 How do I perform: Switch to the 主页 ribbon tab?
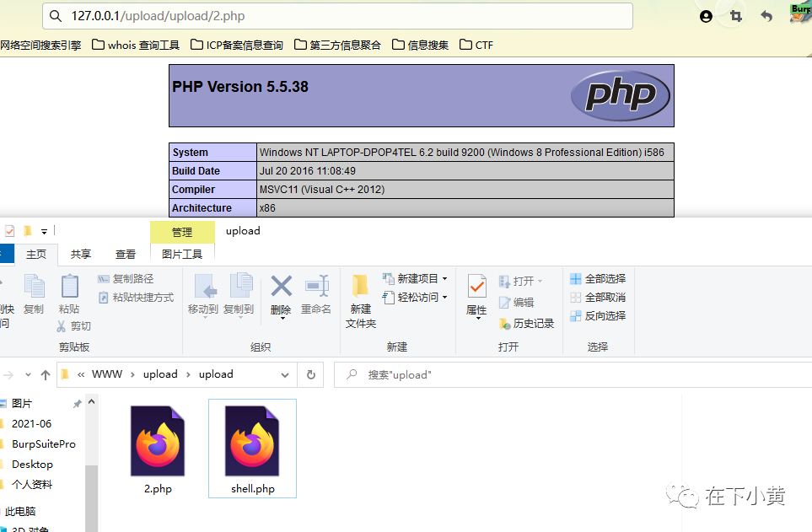(x=36, y=255)
